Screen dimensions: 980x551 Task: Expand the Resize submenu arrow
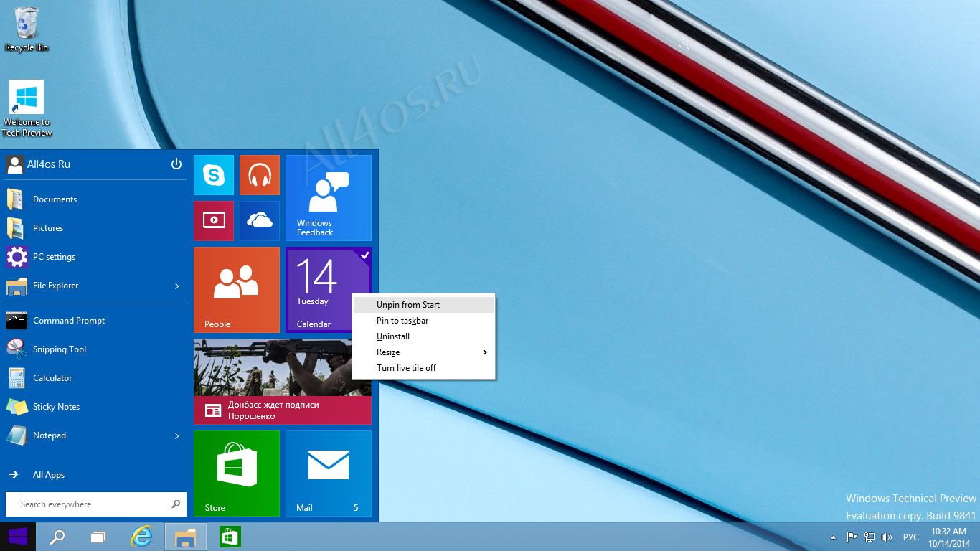click(485, 352)
